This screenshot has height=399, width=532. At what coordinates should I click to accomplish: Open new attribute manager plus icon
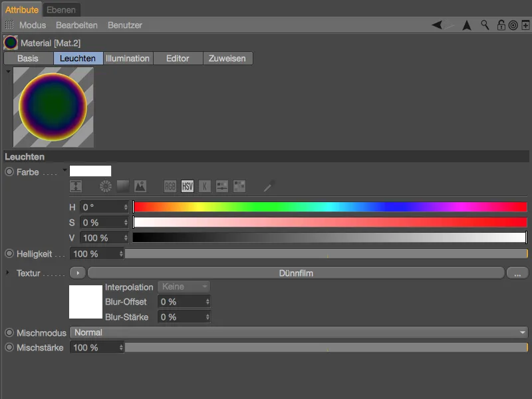point(525,25)
